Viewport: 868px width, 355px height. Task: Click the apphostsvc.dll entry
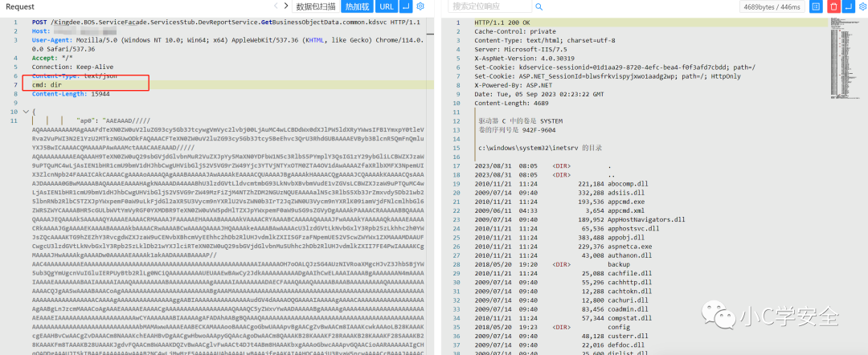pyautogui.click(x=633, y=228)
